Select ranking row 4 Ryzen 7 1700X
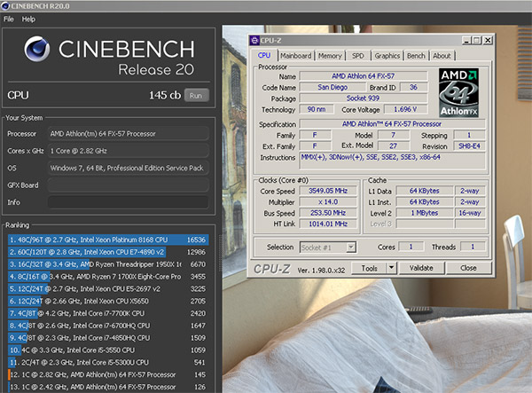This screenshot has height=393, width=532. tap(108, 277)
